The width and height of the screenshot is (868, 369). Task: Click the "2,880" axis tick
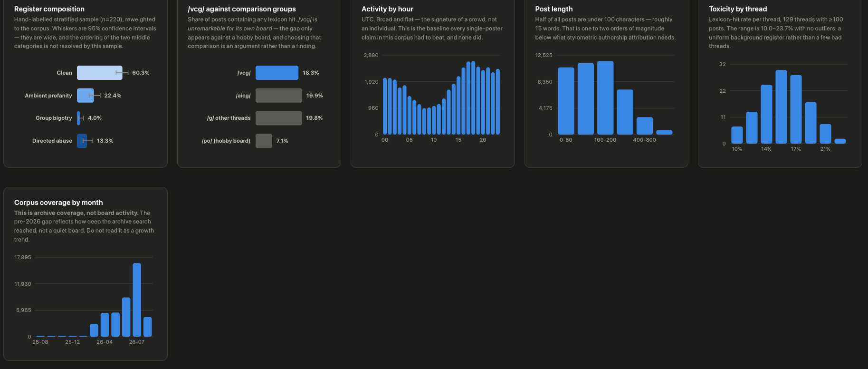(371, 55)
